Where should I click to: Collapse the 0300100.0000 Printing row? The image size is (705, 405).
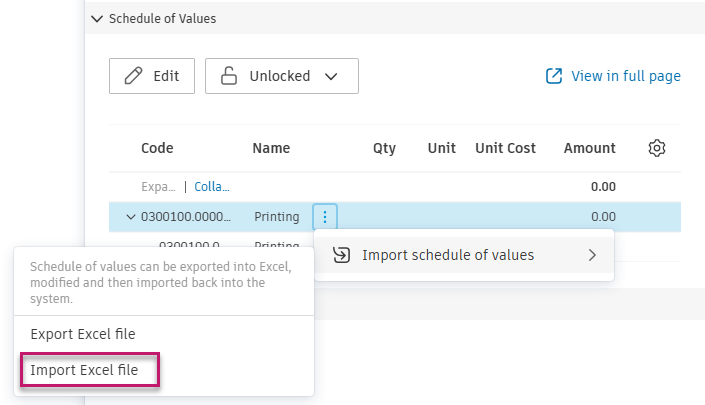point(131,217)
